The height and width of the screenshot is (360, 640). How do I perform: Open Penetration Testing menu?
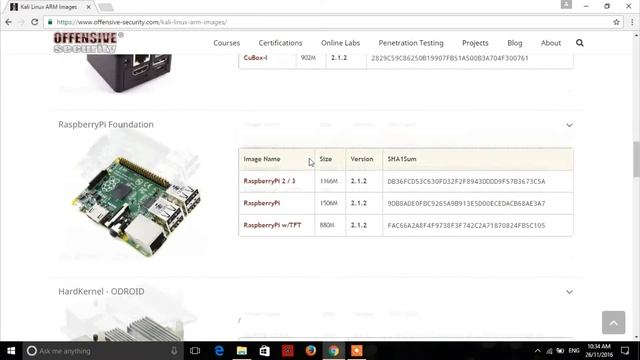[x=411, y=43]
